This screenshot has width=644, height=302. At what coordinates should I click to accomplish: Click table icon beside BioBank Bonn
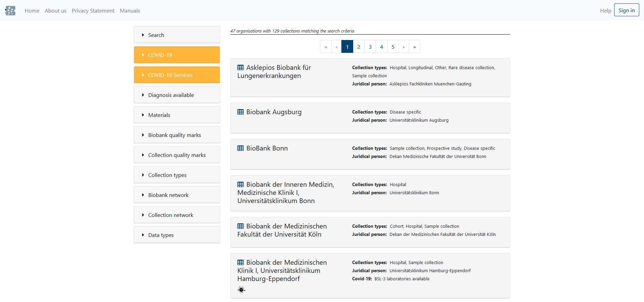point(241,148)
